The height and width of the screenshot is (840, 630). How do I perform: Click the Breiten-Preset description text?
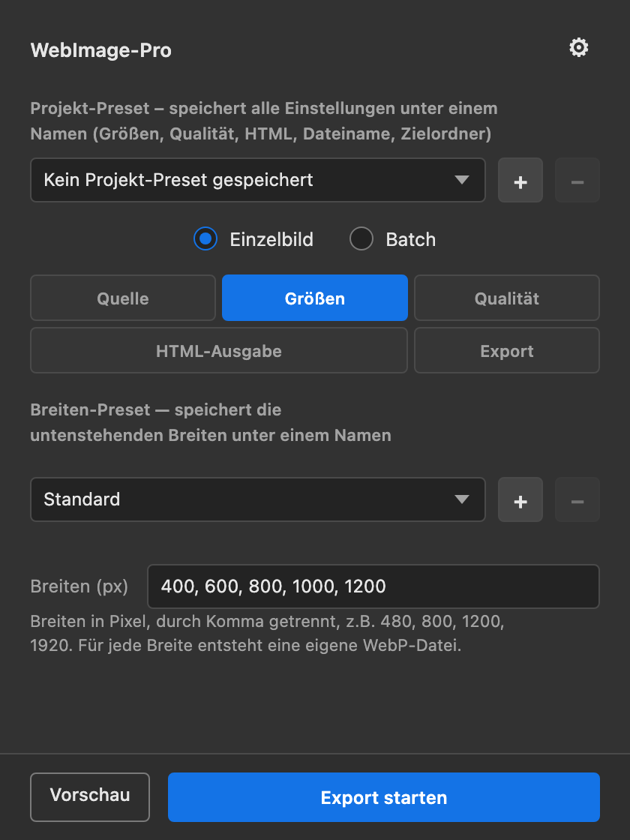[x=211, y=422]
